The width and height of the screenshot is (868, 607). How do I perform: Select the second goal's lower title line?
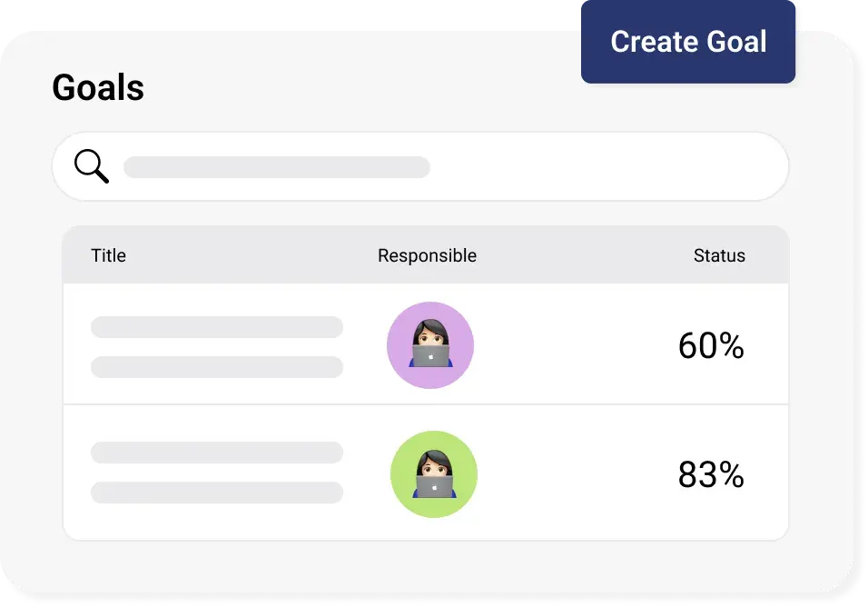point(217,493)
